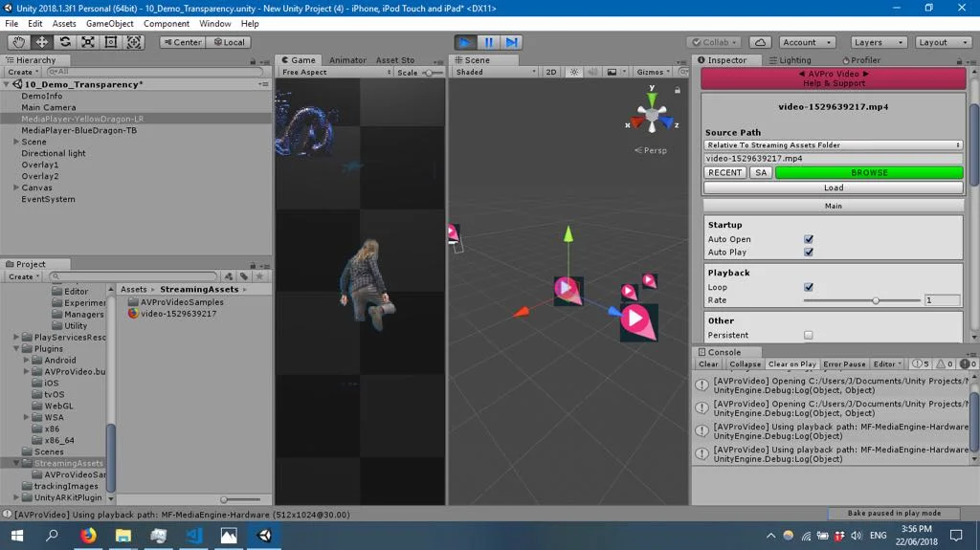
Task: Expand the Canvas object in Hierarchy
Action: (16, 187)
